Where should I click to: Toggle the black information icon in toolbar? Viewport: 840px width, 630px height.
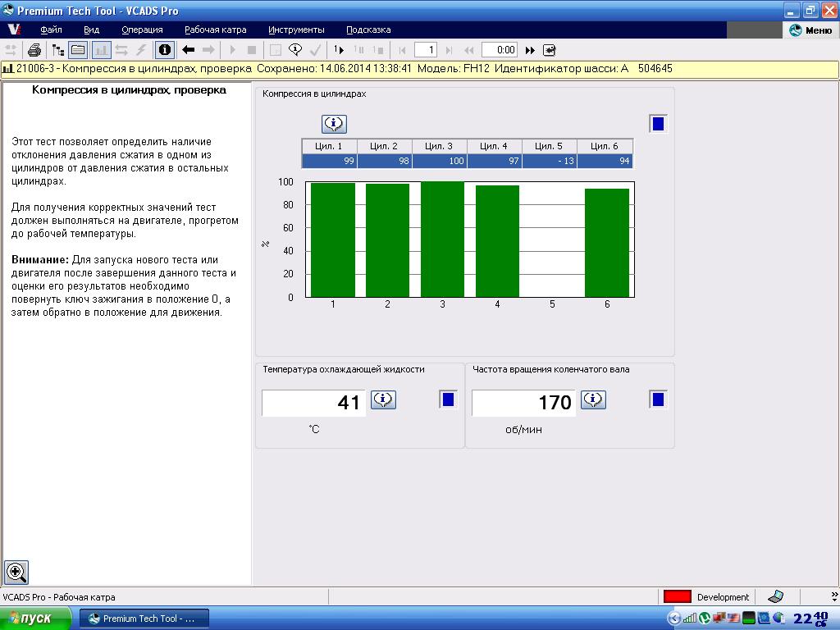tap(165, 50)
